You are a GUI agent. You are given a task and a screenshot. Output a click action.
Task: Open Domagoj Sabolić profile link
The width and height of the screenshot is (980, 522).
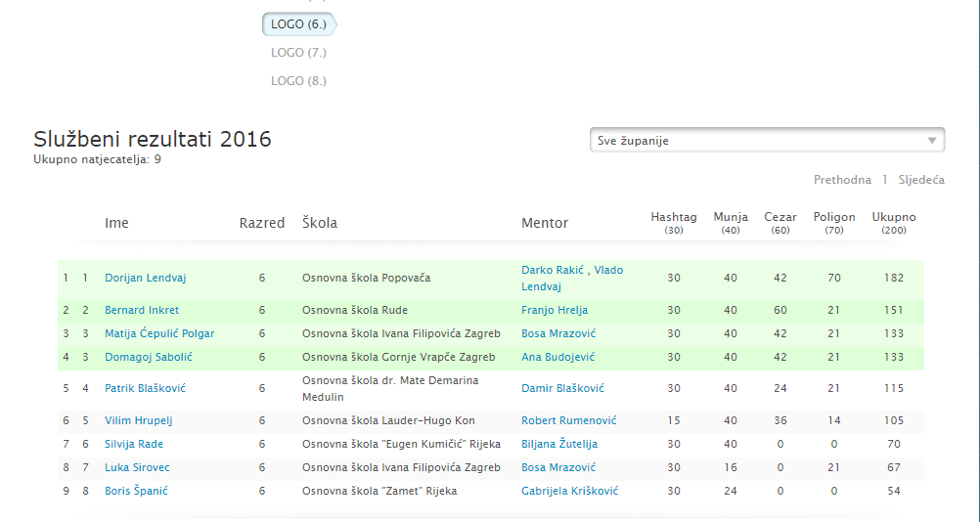coord(148,357)
